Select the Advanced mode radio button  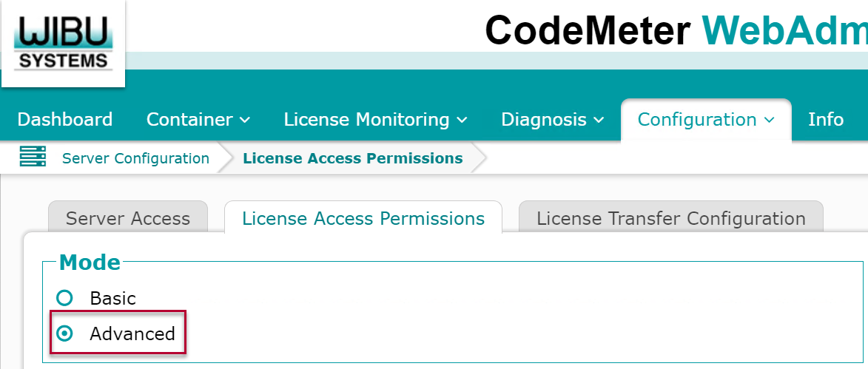(65, 334)
